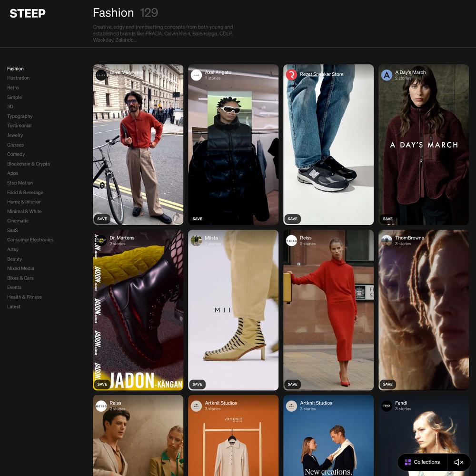
Task: Open the Fendi avatar icon
Action: (x=387, y=406)
